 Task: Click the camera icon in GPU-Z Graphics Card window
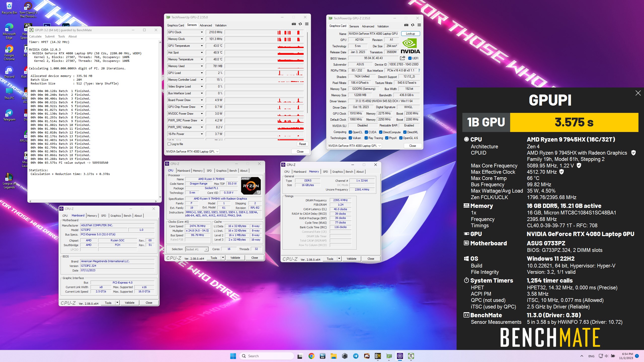[x=406, y=25]
